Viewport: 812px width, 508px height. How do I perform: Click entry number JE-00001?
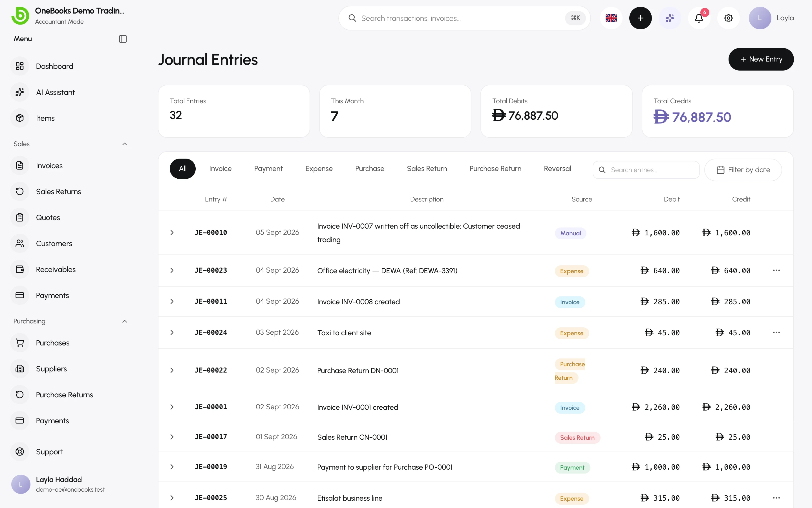coord(211,407)
